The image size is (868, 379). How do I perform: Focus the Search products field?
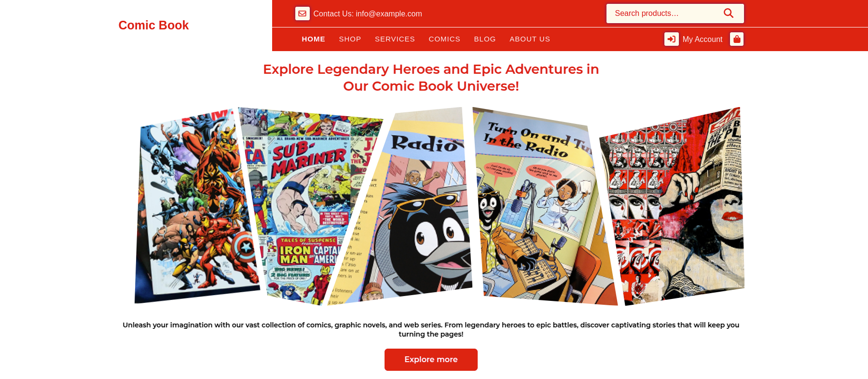666,14
